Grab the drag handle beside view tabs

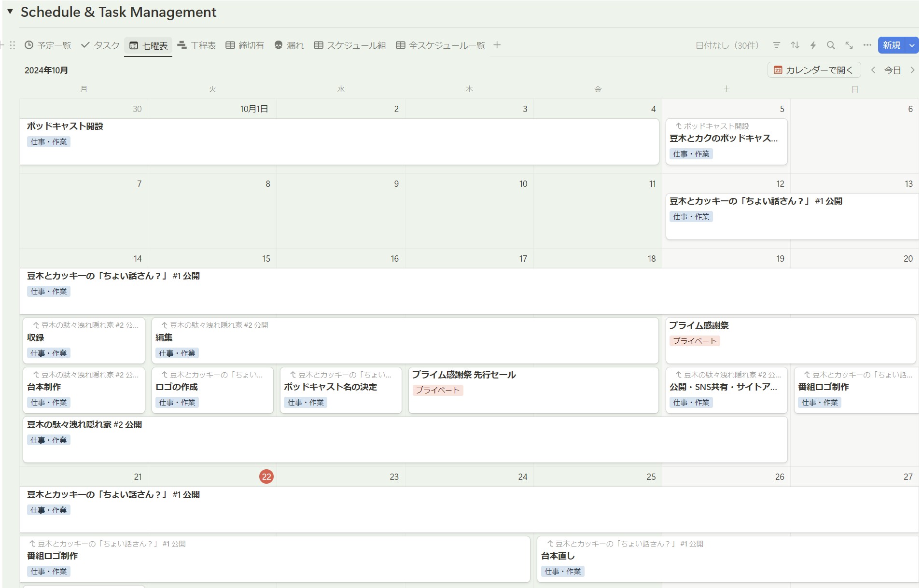[13, 45]
